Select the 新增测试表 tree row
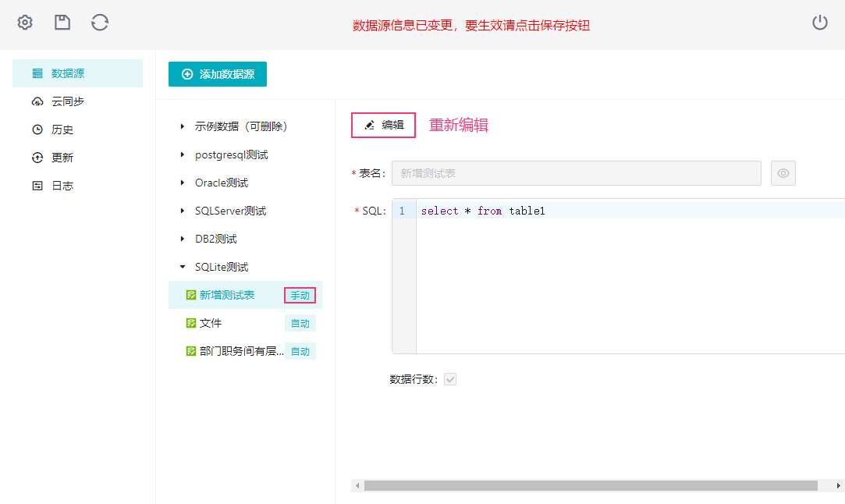This screenshot has height=504, width=845. [245, 295]
